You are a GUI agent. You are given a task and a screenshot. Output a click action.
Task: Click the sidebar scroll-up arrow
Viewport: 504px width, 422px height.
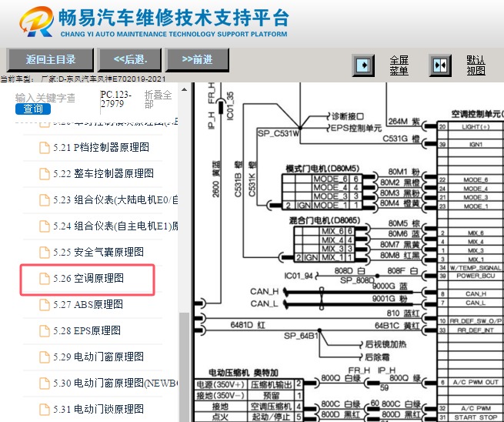click(x=184, y=89)
